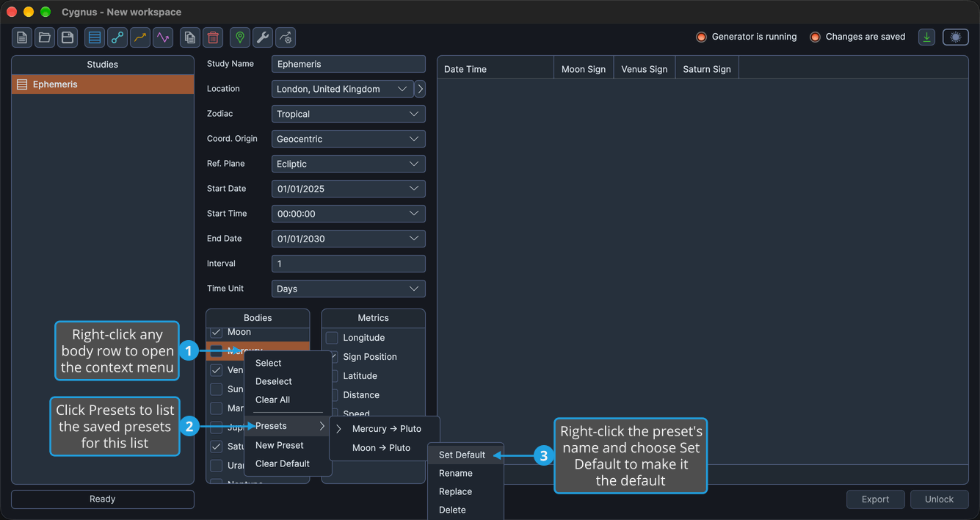Enable the Longitude metric checkbox
The height and width of the screenshot is (520, 980).
pyautogui.click(x=332, y=338)
